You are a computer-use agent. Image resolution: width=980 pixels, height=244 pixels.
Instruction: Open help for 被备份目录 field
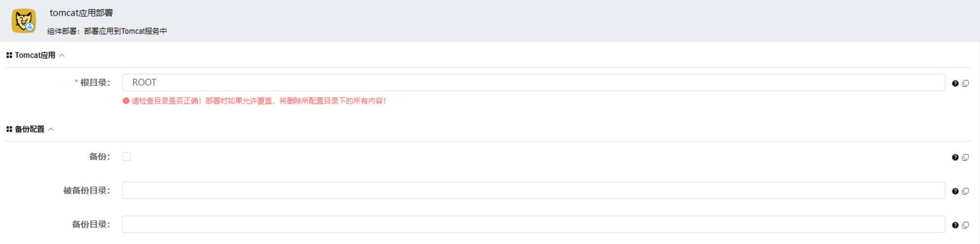pyautogui.click(x=955, y=191)
